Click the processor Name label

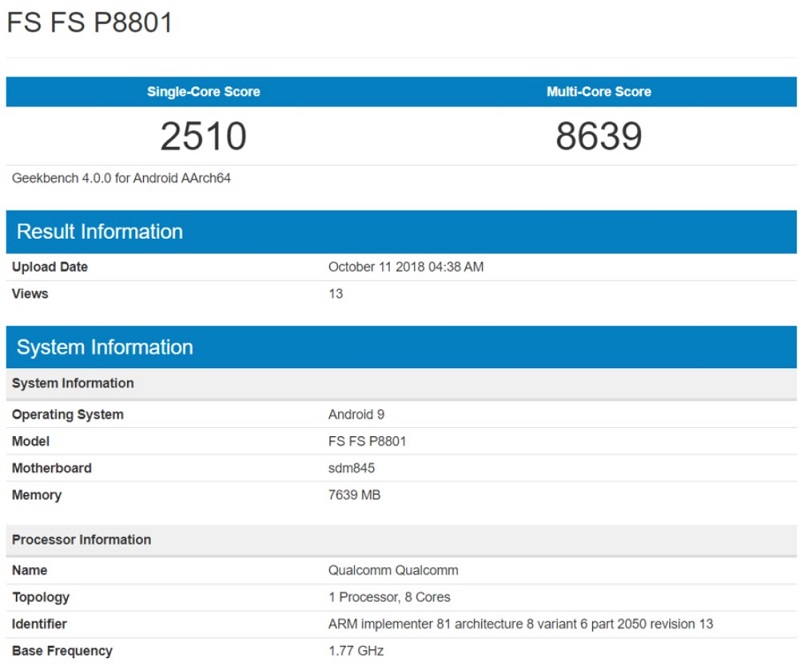tap(30, 571)
